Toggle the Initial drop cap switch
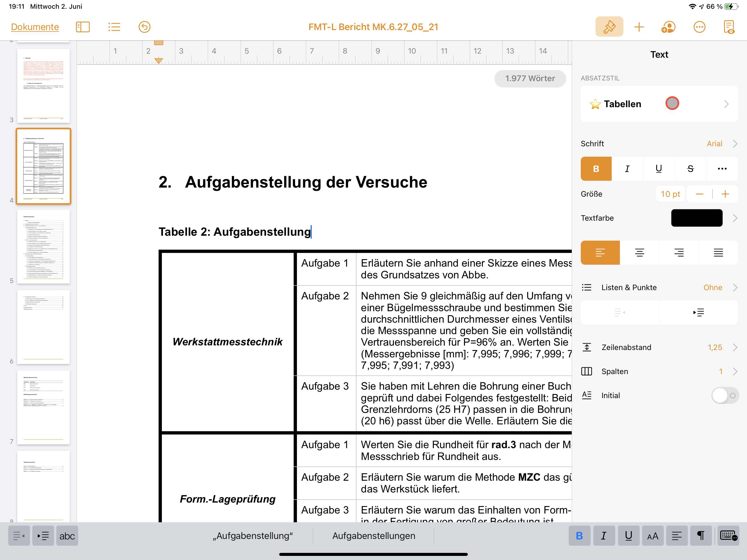The height and width of the screenshot is (560, 747). click(725, 395)
